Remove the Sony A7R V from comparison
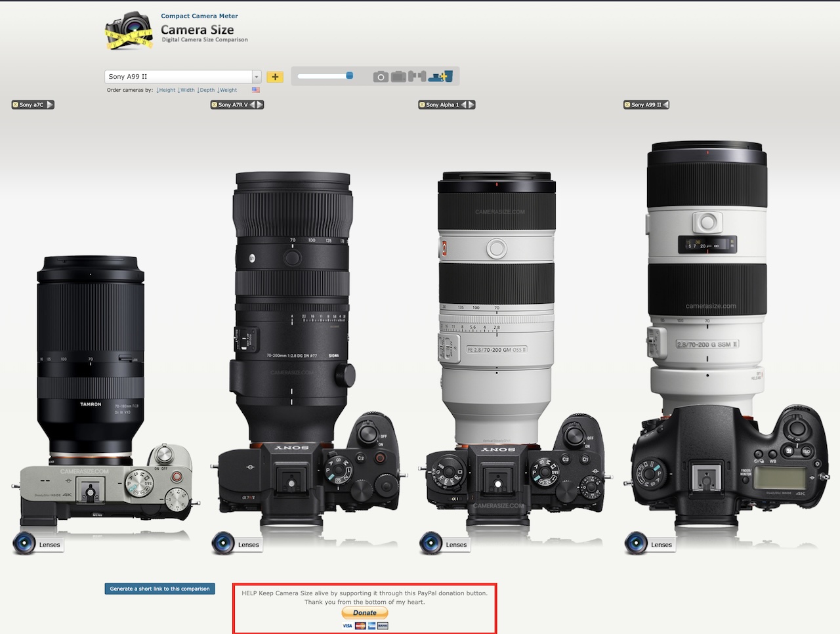This screenshot has width=840, height=634. [214, 104]
